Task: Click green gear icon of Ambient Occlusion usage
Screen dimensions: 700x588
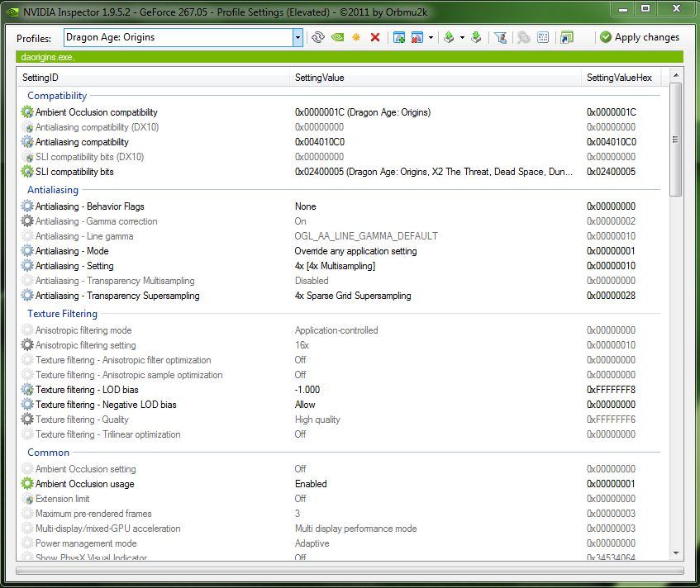Action: point(27,484)
